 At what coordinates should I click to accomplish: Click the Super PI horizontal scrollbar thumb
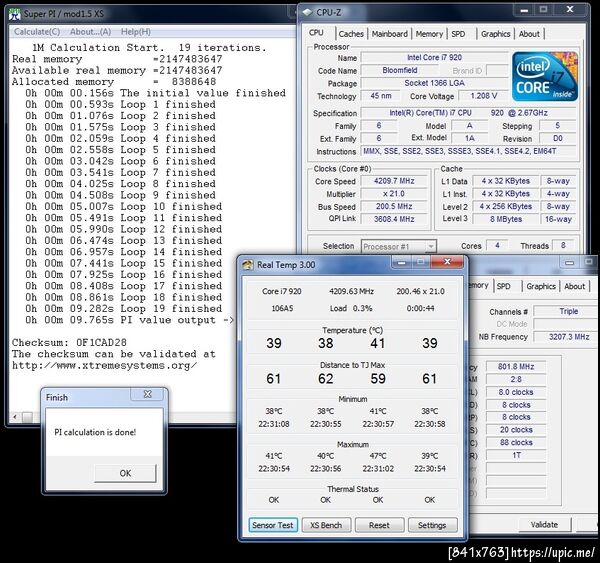coord(27,417)
